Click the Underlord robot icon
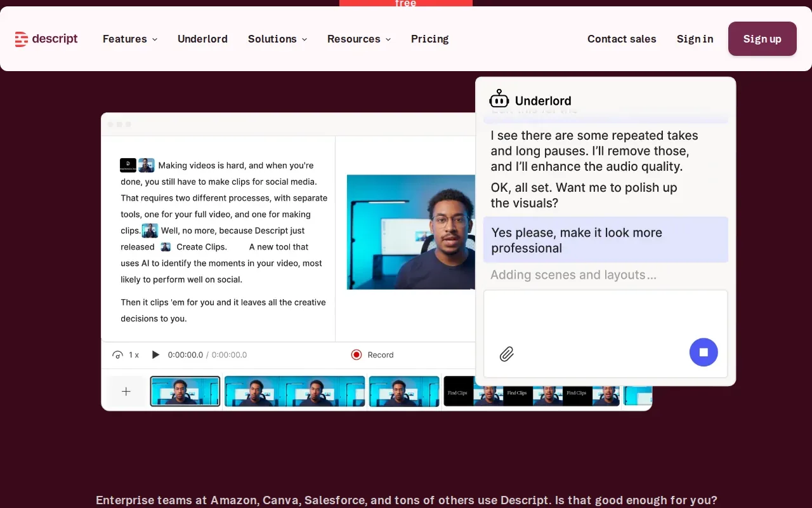The height and width of the screenshot is (508, 812). coord(499,99)
